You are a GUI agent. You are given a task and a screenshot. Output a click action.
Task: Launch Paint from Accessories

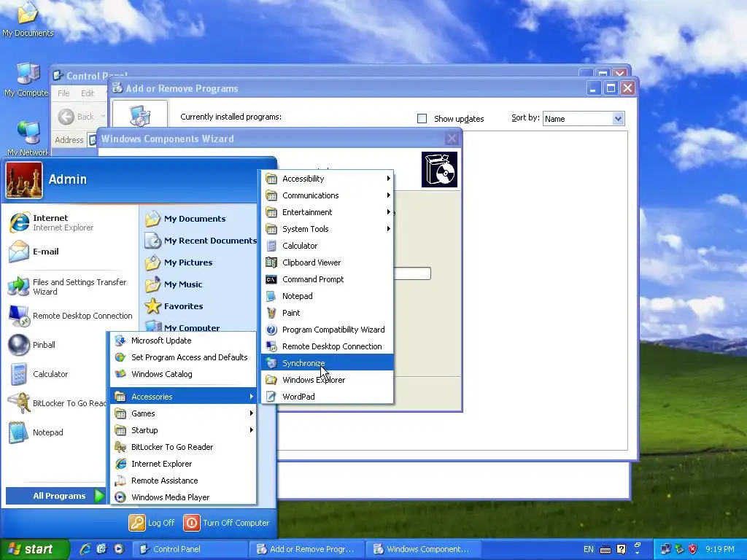(x=328, y=313)
